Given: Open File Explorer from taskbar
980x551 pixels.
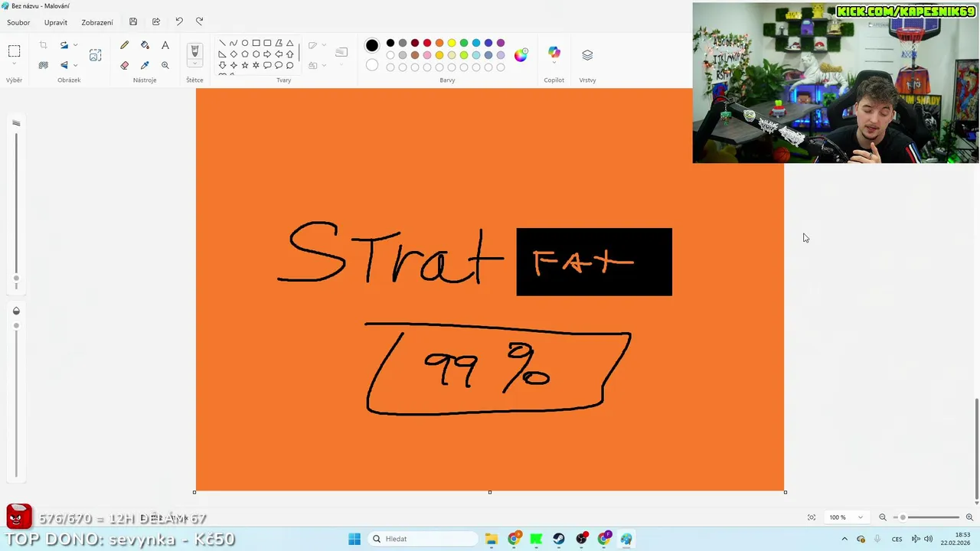Looking at the screenshot, I should tap(492, 539).
